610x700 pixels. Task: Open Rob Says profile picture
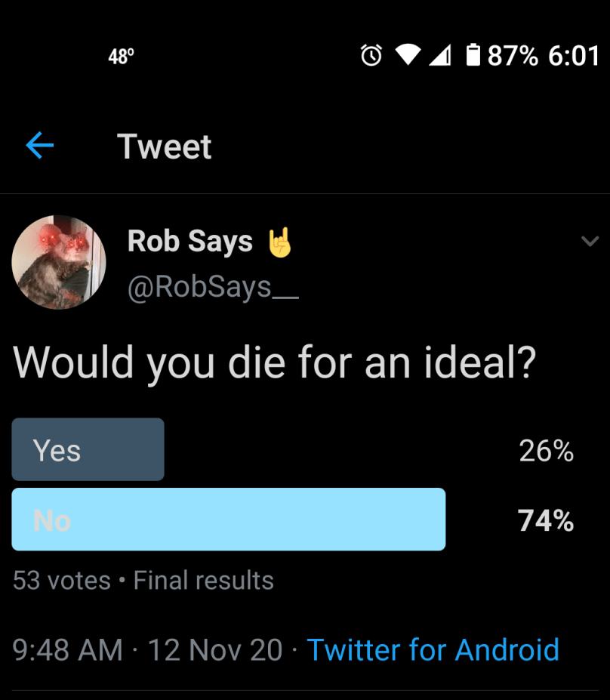pyautogui.click(x=59, y=262)
